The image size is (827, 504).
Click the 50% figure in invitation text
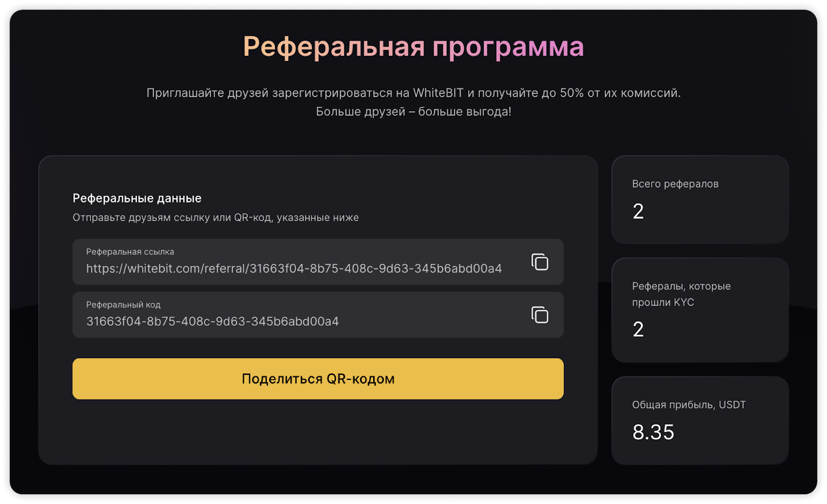pos(572,93)
